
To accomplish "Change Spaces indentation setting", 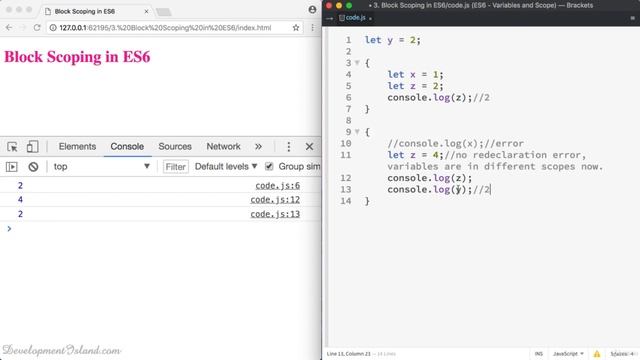I will 622,354.
